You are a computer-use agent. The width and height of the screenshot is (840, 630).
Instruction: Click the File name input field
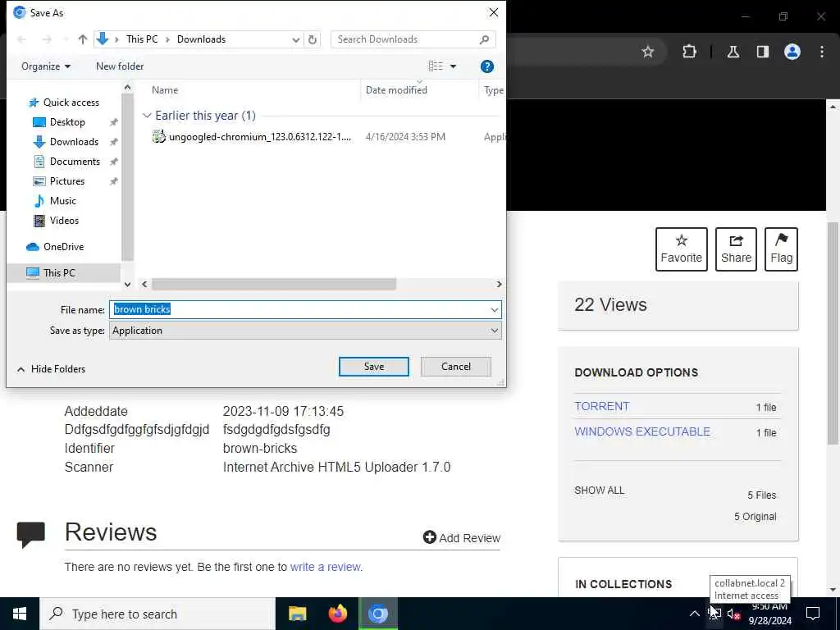(299, 309)
